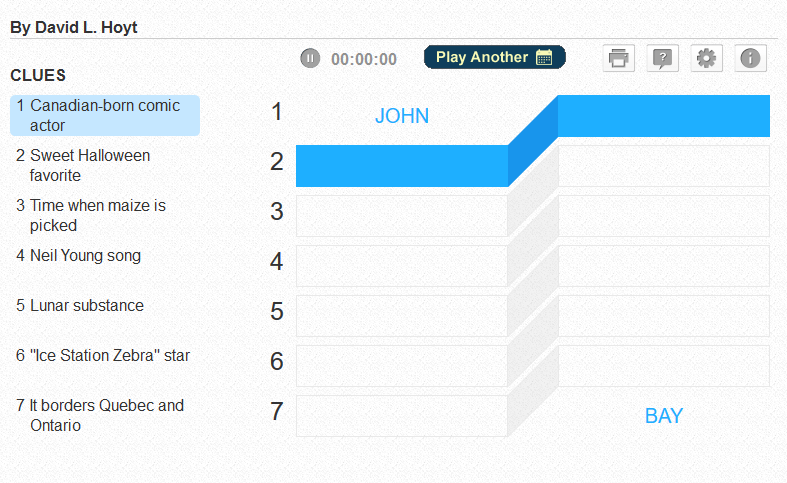Select clue 6 Ice Station Zebra star

[105, 355]
